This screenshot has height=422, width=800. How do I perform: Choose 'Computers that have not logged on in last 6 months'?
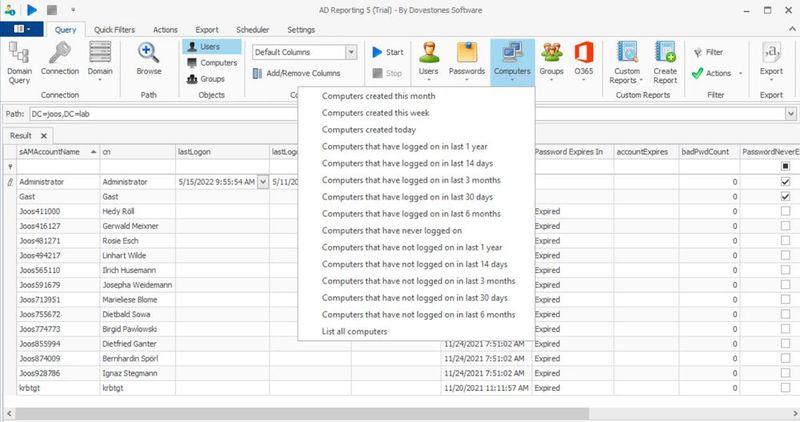(416, 315)
